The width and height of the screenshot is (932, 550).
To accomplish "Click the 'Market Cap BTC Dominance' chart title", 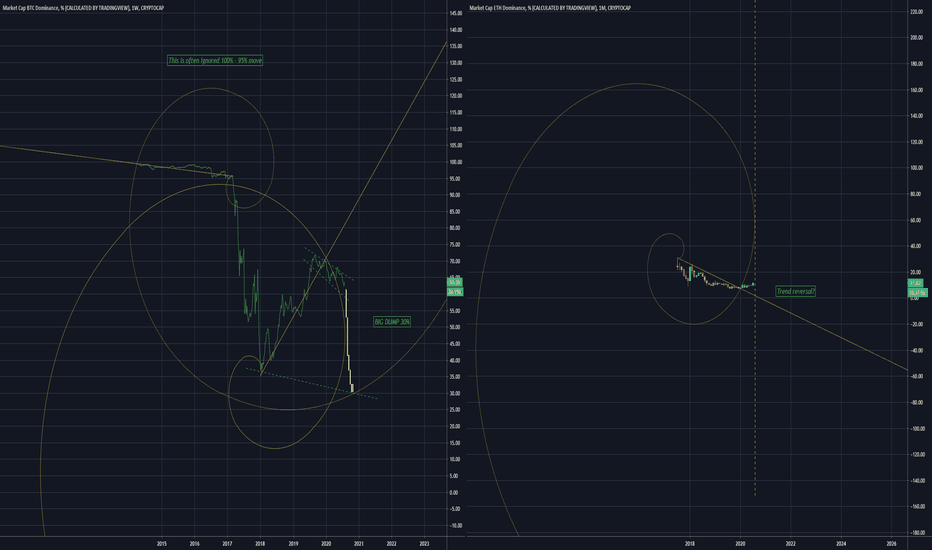I will [83, 8].
